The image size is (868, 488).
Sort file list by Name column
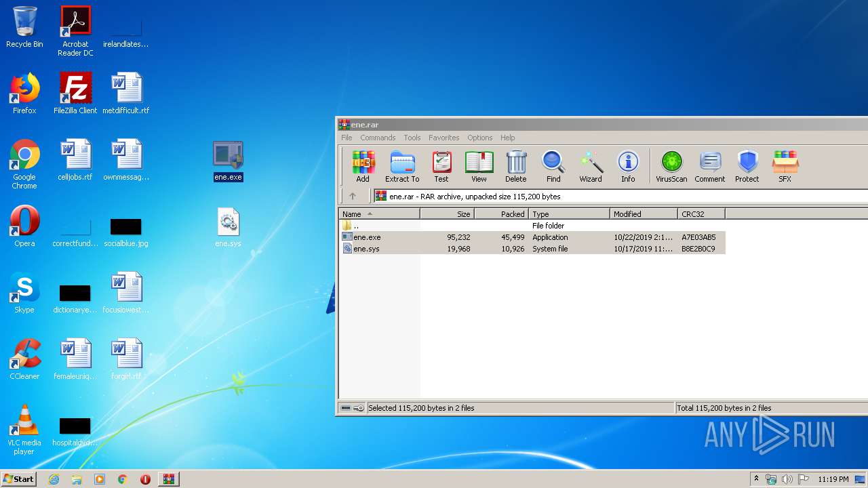pyautogui.click(x=380, y=214)
